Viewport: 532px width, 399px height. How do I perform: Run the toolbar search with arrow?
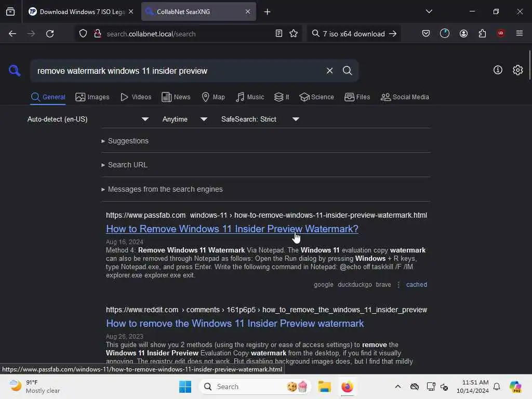point(393,34)
